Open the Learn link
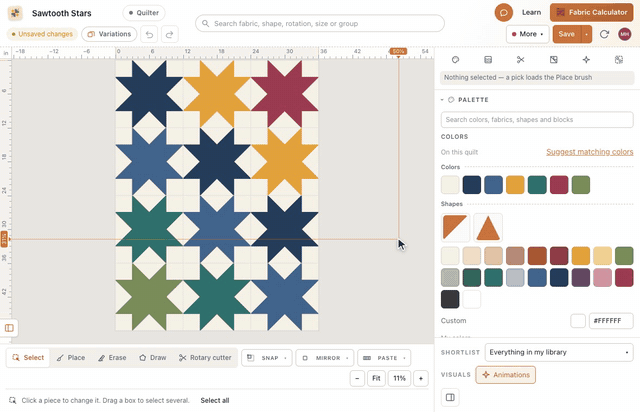 point(531,13)
